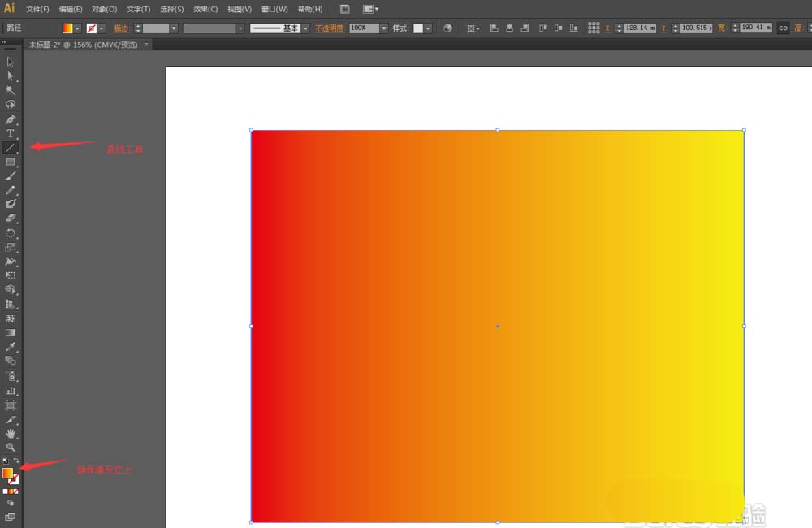
Task: Click the vertical align top button
Action: tap(543, 28)
